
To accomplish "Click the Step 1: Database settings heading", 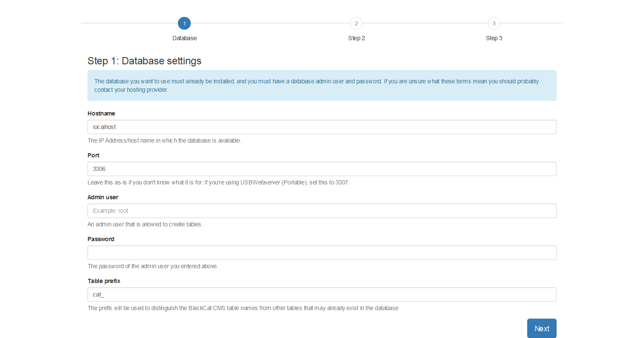I will [x=145, y=61].
